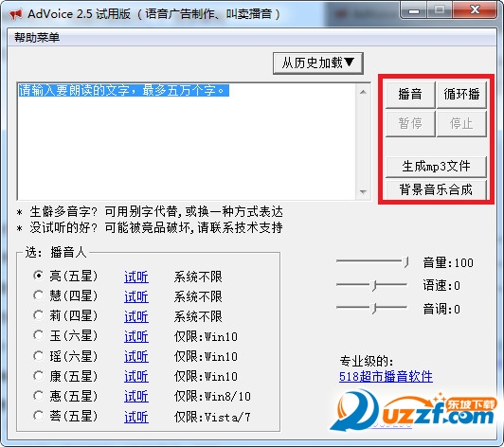Click 试听 link for 亮(五星)

136,277
